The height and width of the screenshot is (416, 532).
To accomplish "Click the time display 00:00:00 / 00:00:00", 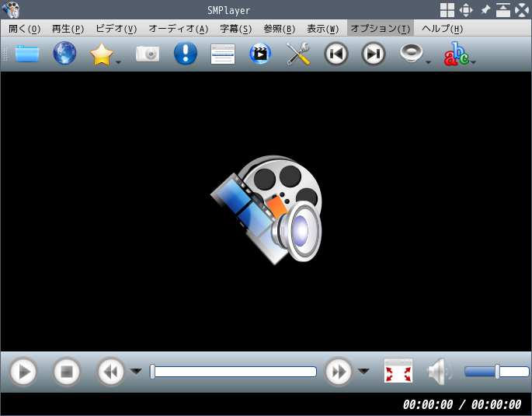I will [462, 404].
